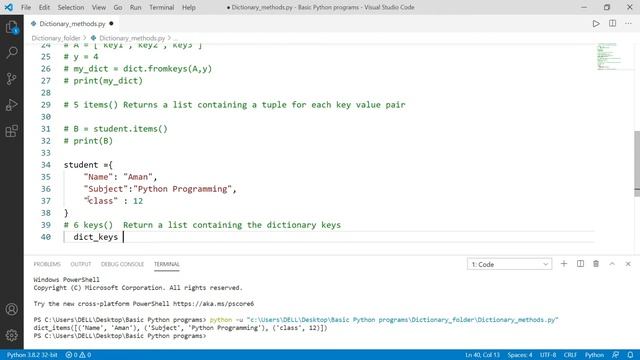Change line ending via CRLF
640x360 pixels.
coord(570,355)
